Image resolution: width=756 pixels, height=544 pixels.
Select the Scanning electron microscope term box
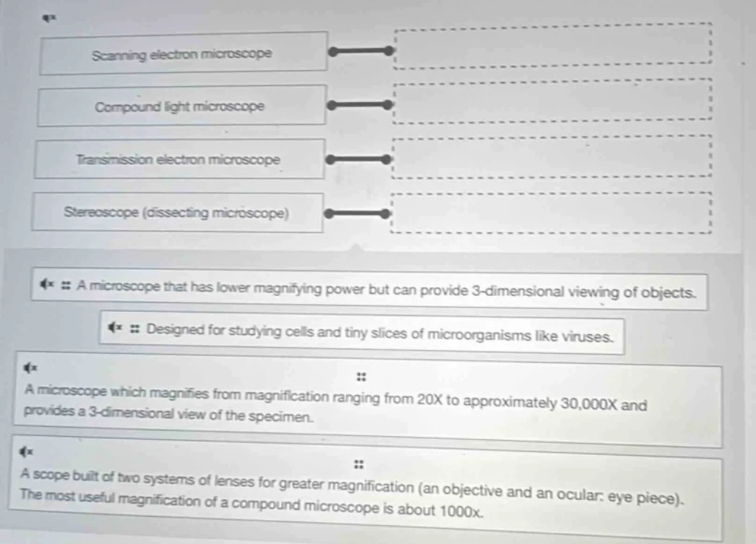tap(183, 54)
